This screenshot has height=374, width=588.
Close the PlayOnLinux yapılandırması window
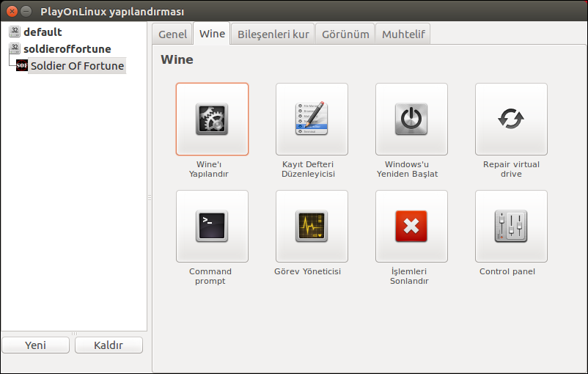(x=12, y=11)
